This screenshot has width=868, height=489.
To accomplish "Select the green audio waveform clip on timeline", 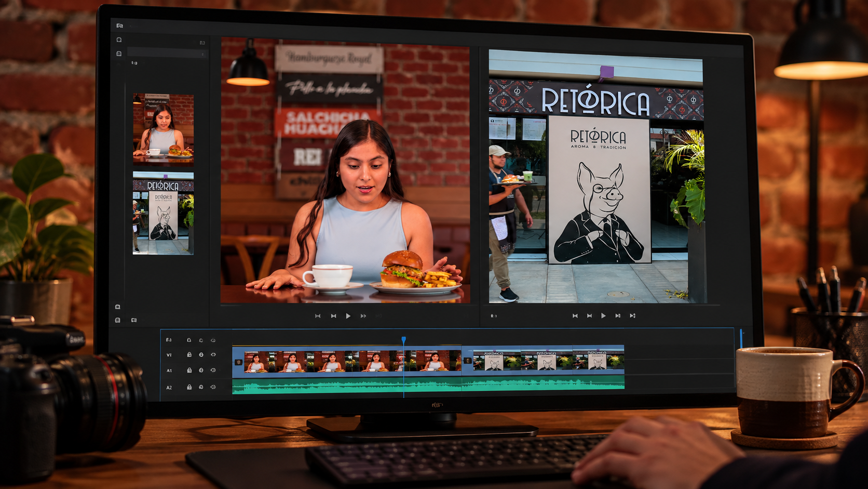I will [428, 385].
